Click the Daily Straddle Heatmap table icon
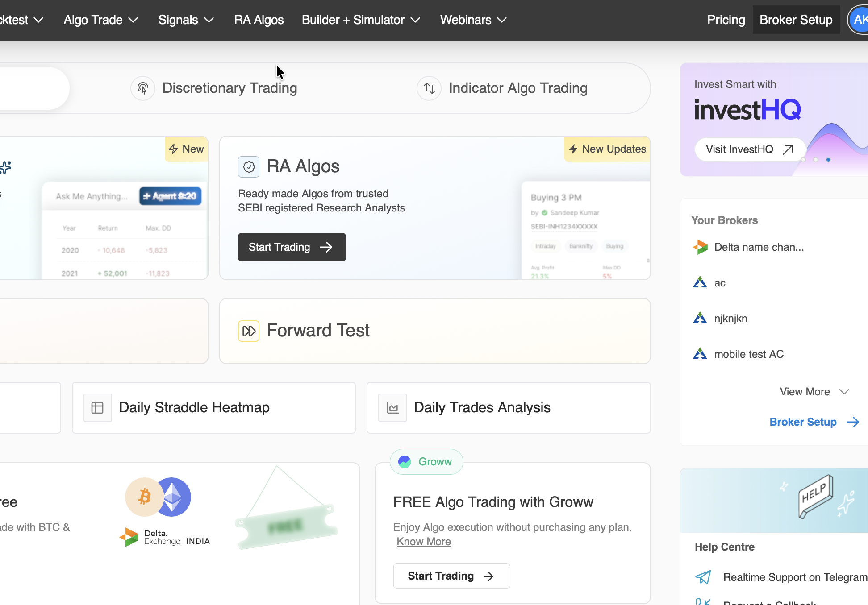Image resolution: width=868 pixels, height=605 pixels. click(97, 408)
